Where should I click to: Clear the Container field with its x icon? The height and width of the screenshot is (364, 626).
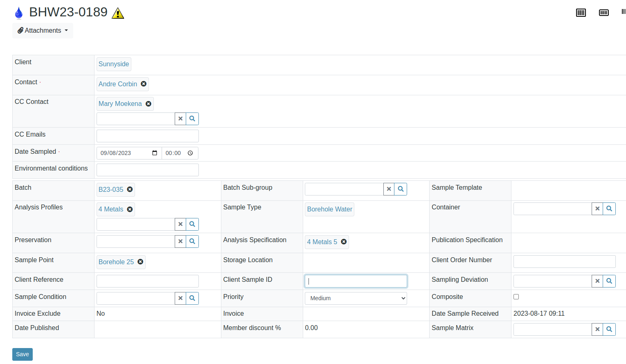pos(597,209)
